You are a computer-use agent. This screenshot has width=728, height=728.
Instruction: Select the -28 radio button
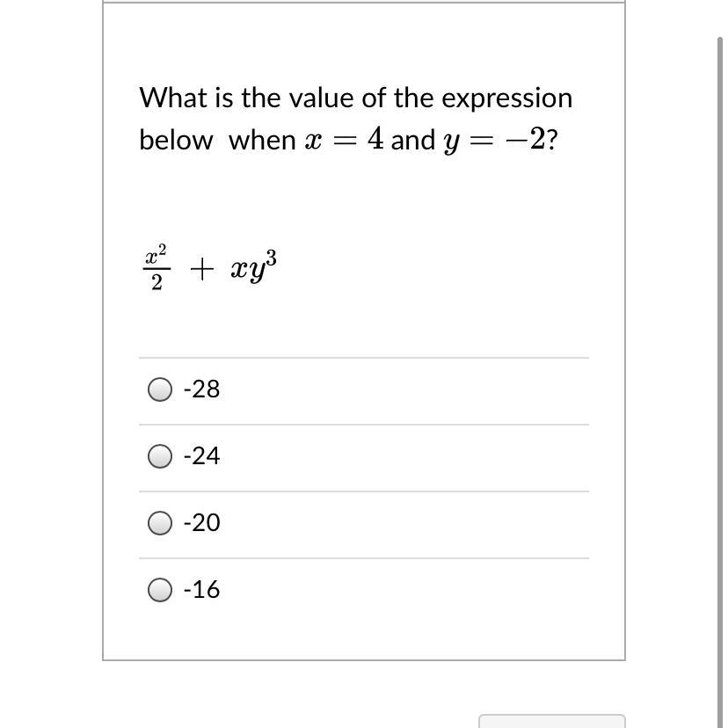coord(160,389)
